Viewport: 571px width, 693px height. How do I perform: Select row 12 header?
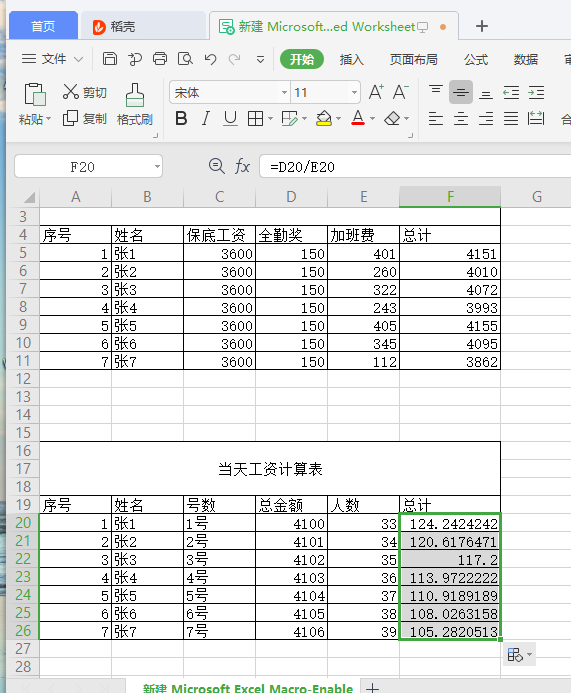(23, 379)
